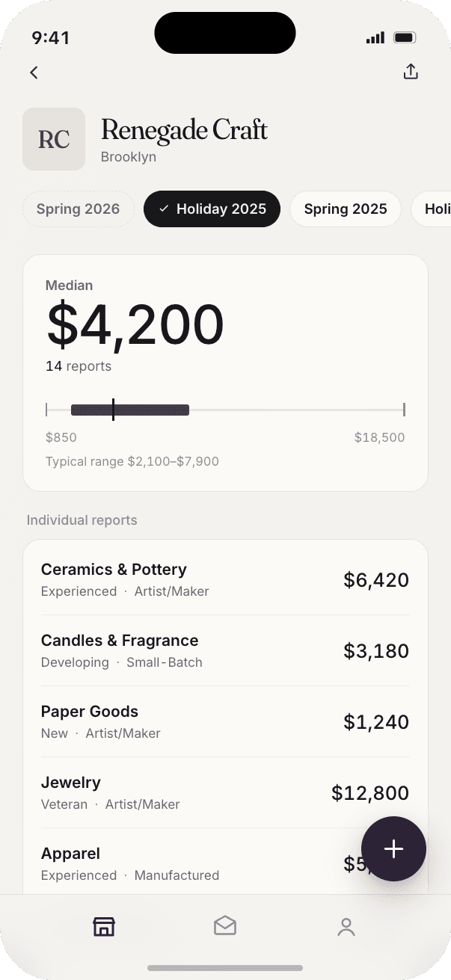The height and width of the screenshot is (980, 451).
Task: Tap the share icon at top right
Action: (411, 72)
